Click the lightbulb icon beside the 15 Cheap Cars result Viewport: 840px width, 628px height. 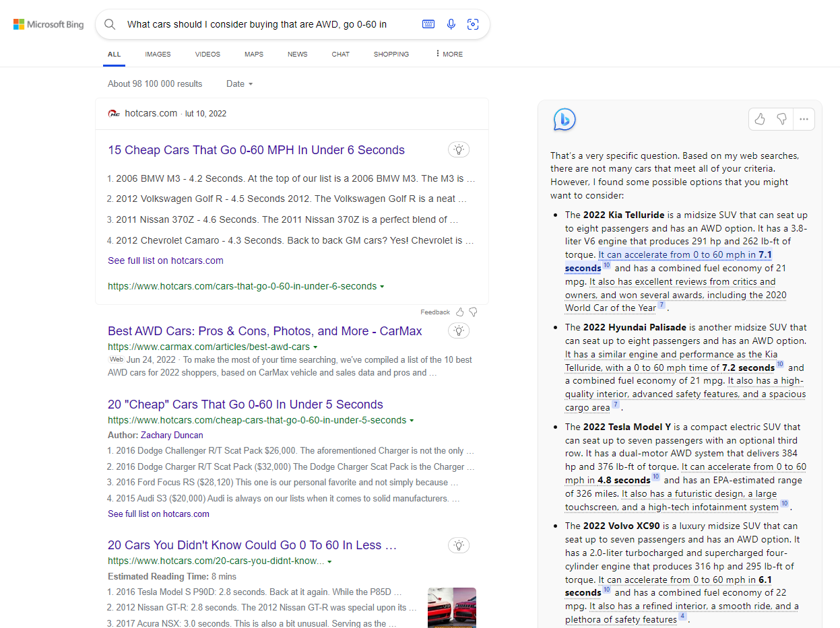pyautogui.click(x=459, y=150)
